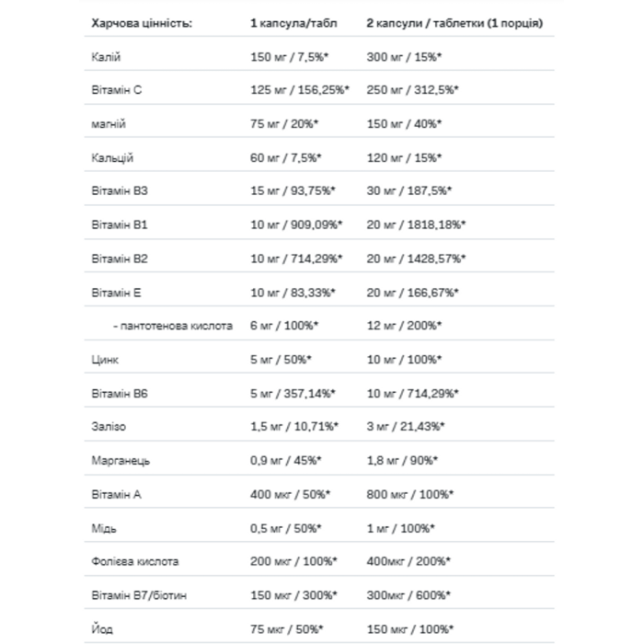The image size is (644, 644).
Task: Select the '- пантотенова кислота' row label
Action: click(x=173, y=326)
